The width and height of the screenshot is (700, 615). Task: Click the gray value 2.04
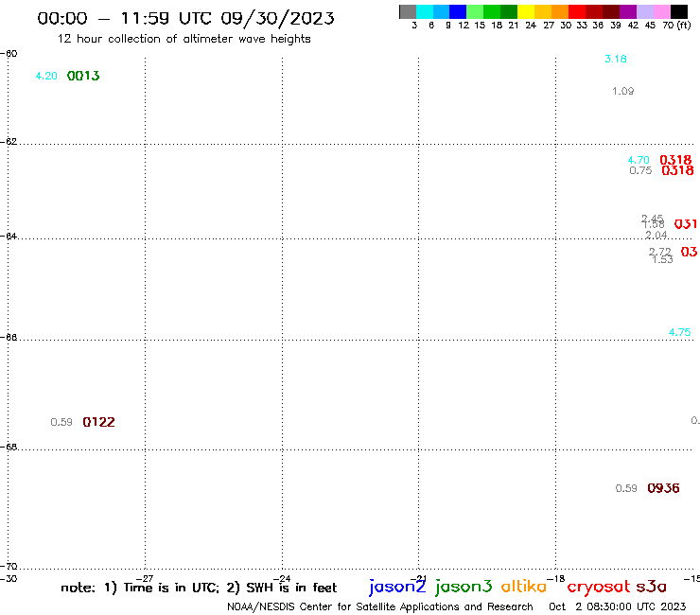656,235
